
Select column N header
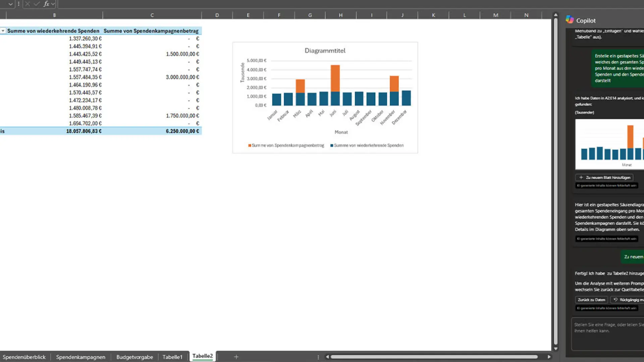(x=526, y=15)
